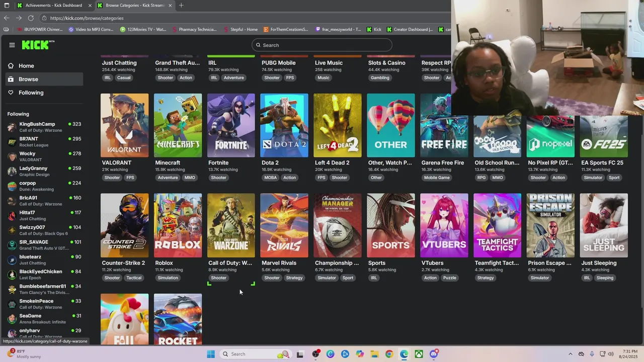Select the Tactical tag under Counter-Strike 2
This screenshot has height=362, width=644.
(134, 278)
